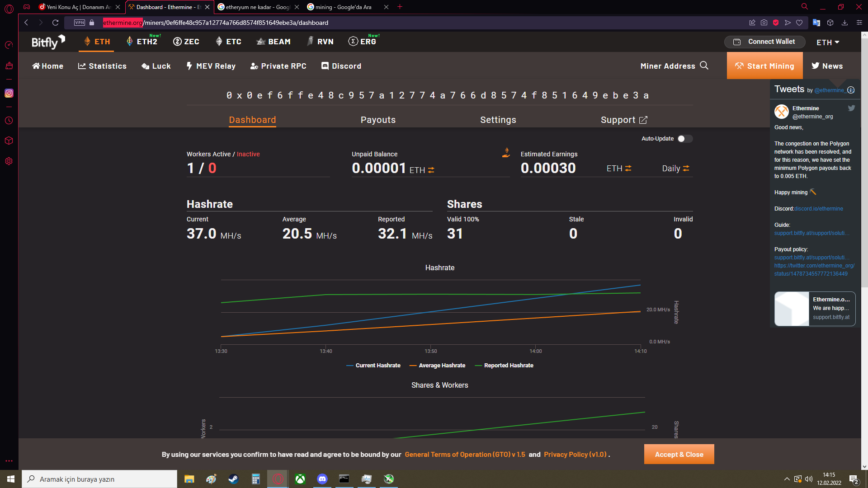Screen dimensions: 868x488
Task: Open the Support external tab
Action: click(x=624, y=120)
